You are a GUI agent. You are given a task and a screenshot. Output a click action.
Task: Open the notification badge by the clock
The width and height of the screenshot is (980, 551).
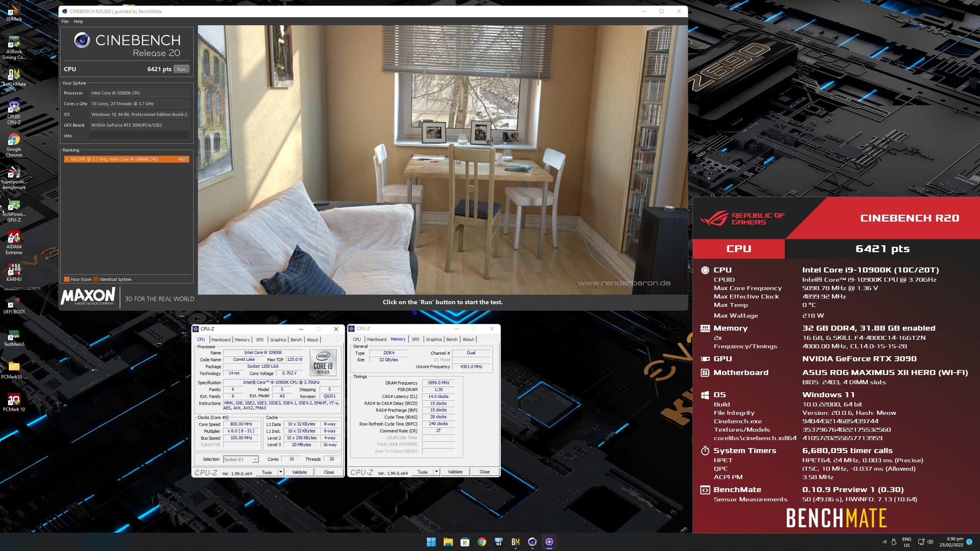point(969,541)
